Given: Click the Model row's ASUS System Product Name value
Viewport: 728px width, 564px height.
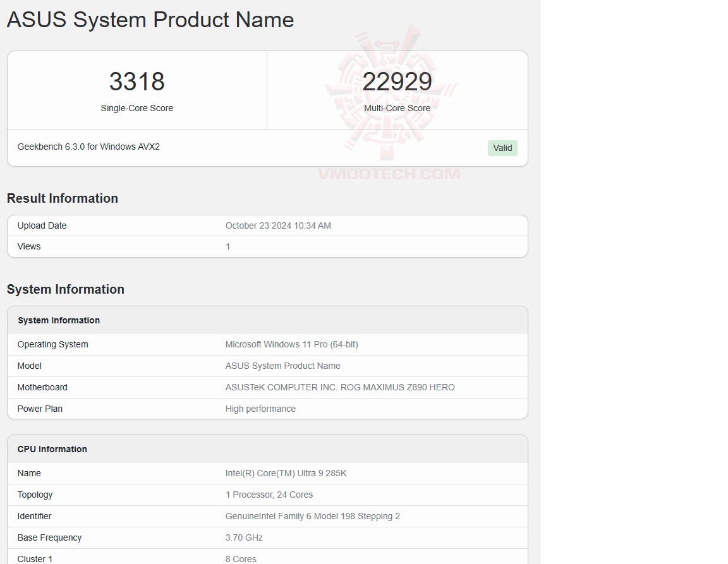Looking at the screenshot, I should pos(282,366).
